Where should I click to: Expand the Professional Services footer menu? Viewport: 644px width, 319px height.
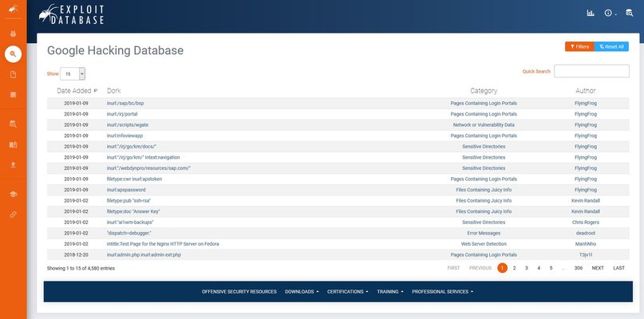[x=443, y=292]
